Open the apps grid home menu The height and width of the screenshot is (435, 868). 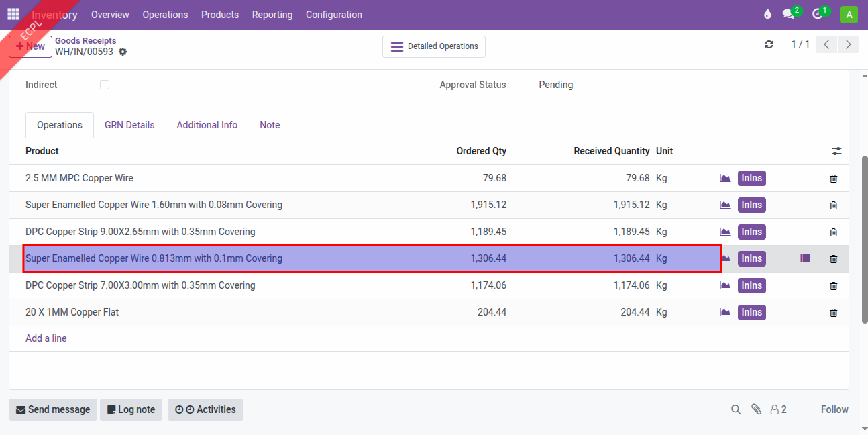[13, 14]
